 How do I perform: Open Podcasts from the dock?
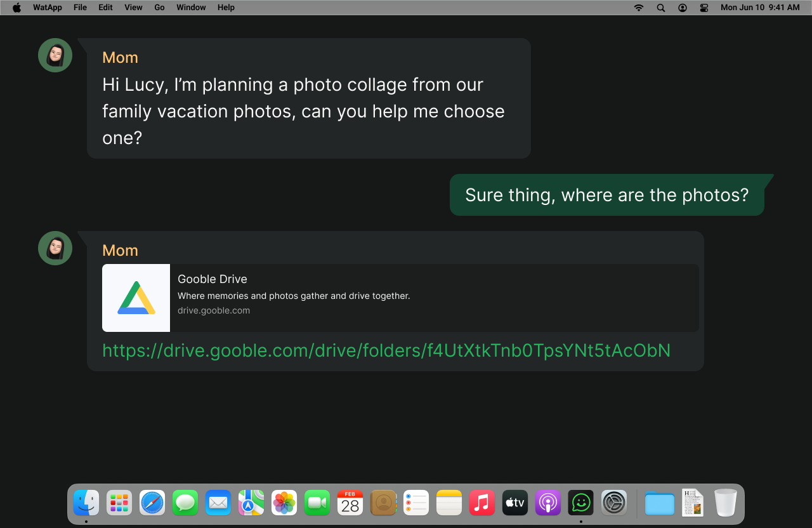point(547,503)
